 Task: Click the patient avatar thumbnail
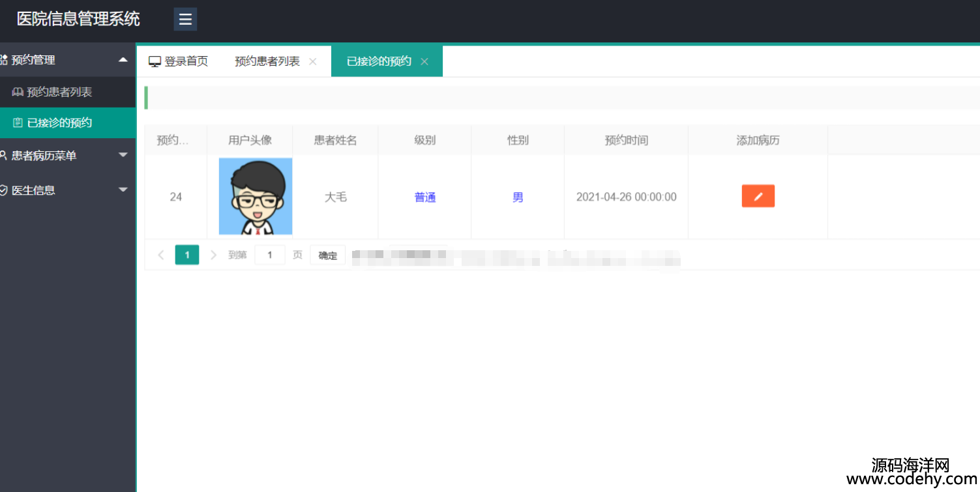click(x=256, y=196)
